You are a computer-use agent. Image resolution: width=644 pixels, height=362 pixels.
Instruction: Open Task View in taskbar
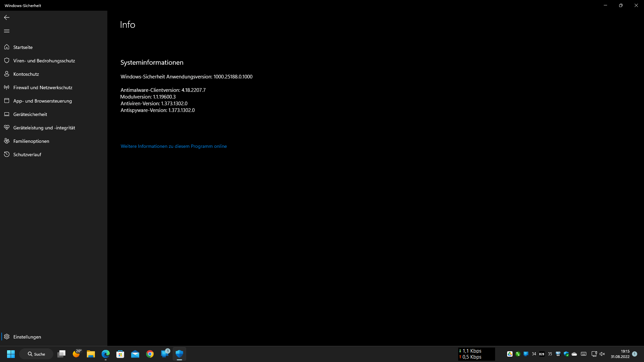(61, 354)
